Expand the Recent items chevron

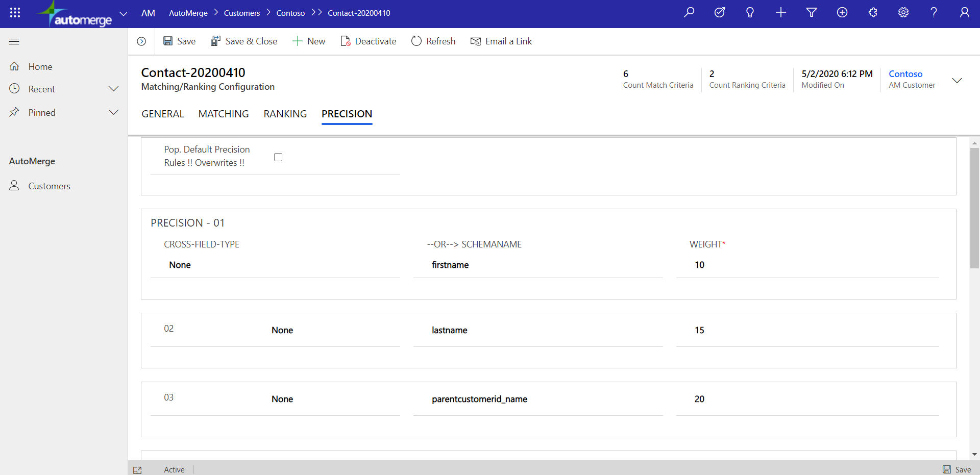(x=114, y=89)
